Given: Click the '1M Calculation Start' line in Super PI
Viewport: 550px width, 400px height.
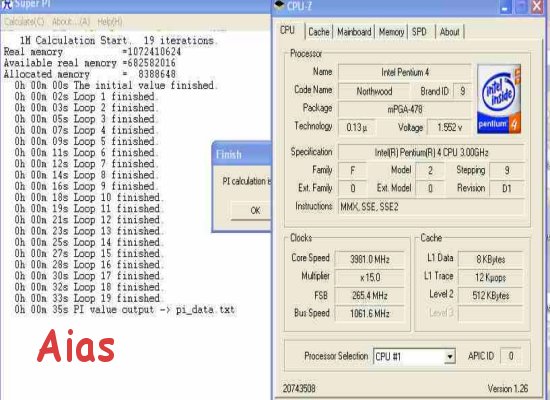Looking at the screenshot, I should point(119,40).
